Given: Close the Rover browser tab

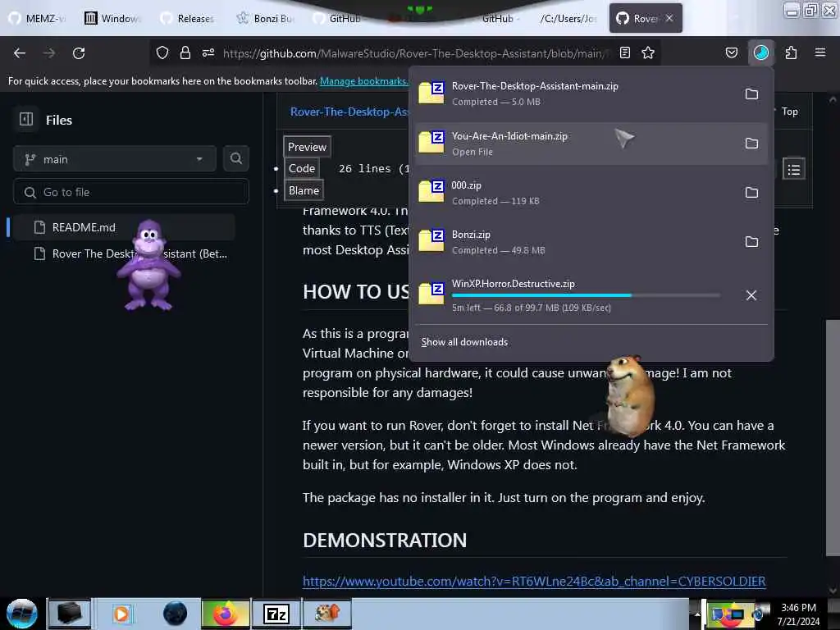Looking at the screenshot, I should [x=669, y=18].
